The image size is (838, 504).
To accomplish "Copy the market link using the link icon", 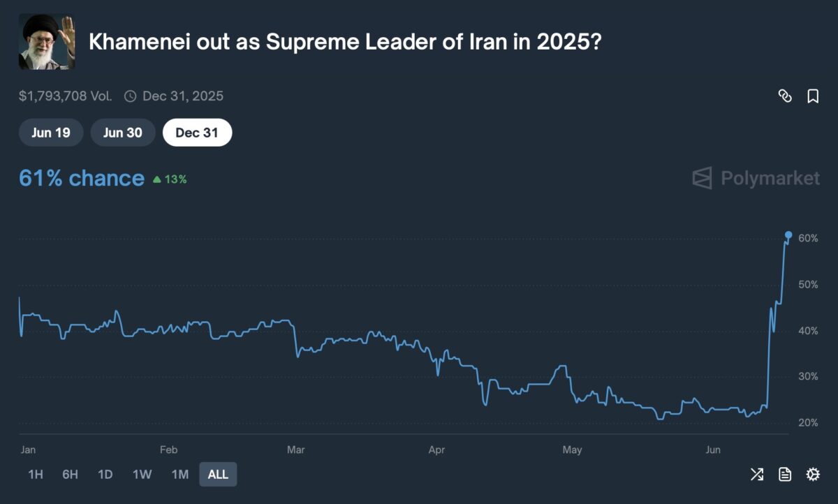I will click(785, 96).
